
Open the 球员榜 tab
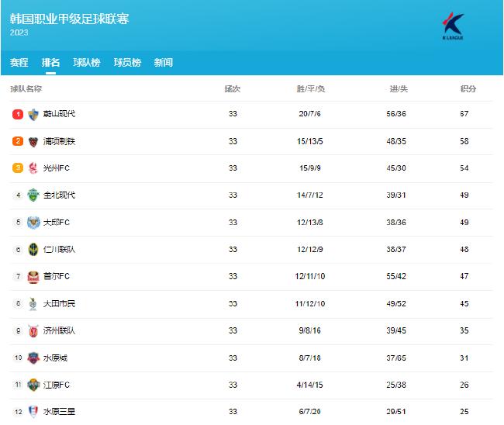pos(127,62)
